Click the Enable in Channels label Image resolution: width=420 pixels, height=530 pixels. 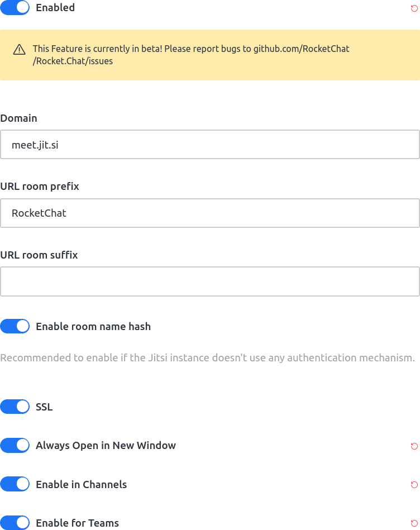(81, 485)
